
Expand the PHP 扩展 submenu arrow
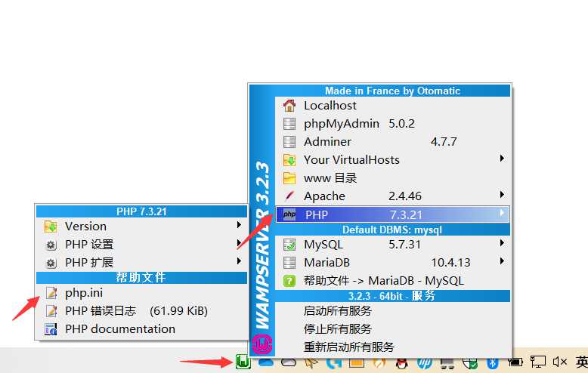239,260
